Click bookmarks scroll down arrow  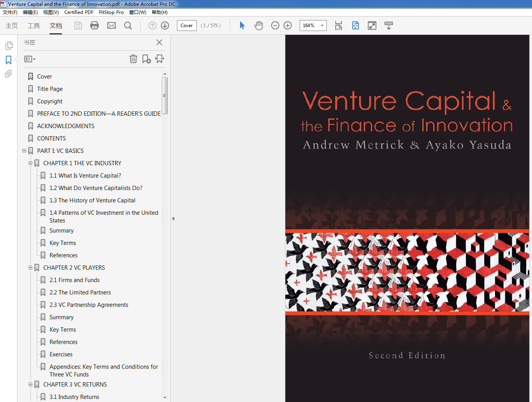[x=165, y=397]
